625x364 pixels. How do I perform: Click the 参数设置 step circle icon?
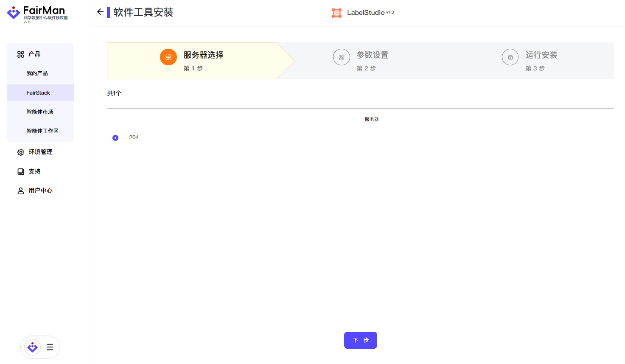pyautogui.click(x=342, y=57)
